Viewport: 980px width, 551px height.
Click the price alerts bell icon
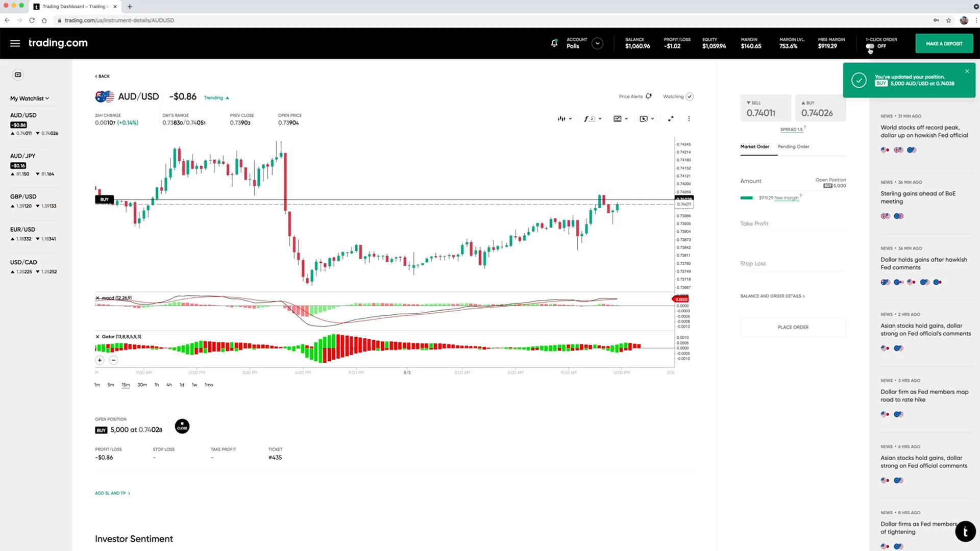648,96
